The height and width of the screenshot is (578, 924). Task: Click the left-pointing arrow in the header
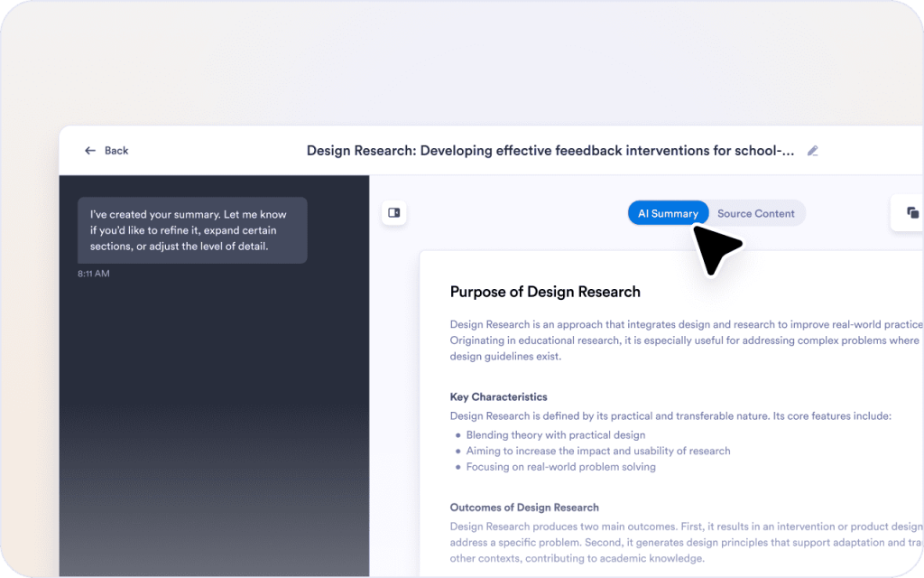pyautogui.click(x=89, y=150)
